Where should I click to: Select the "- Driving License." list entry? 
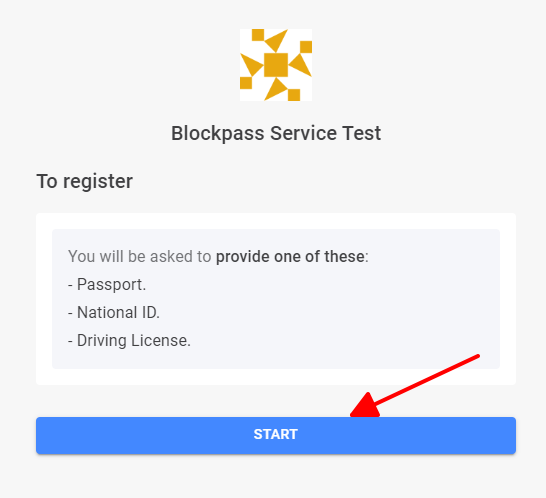click(129, 341)
